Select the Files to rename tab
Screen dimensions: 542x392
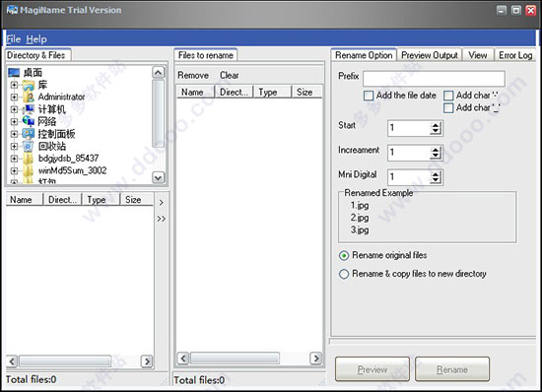[206, 55]
